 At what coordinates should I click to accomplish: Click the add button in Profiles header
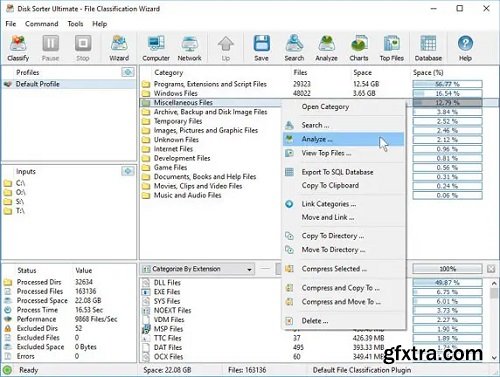tap(128, 72)
